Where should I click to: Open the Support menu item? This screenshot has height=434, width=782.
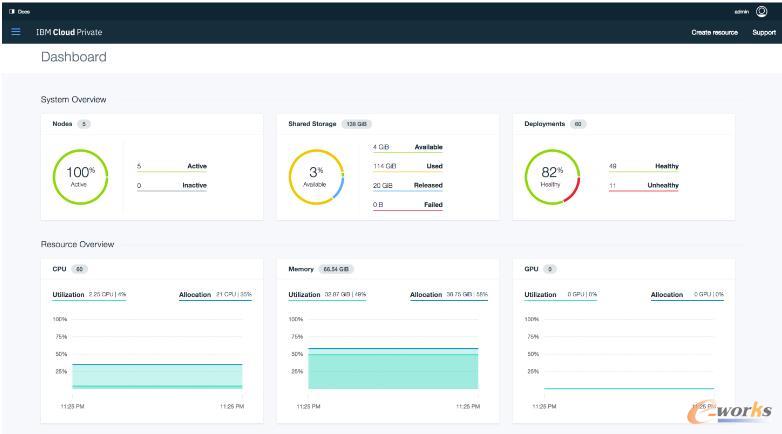click(x=763, y=32)
